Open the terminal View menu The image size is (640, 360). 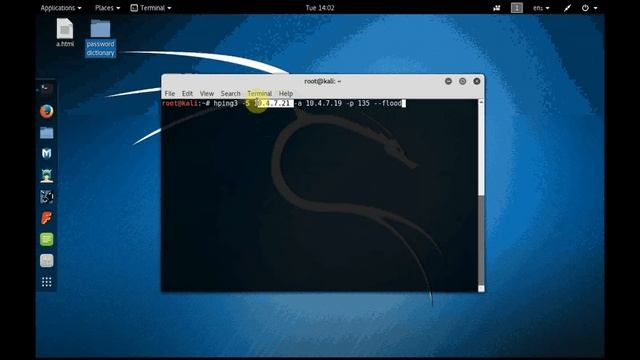pos(207,93)
